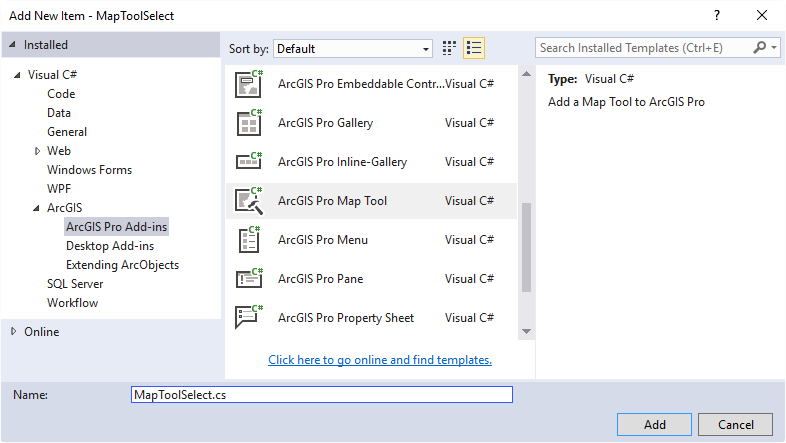Expand the Web tree node
786x443 pixels.
point(37,151)
